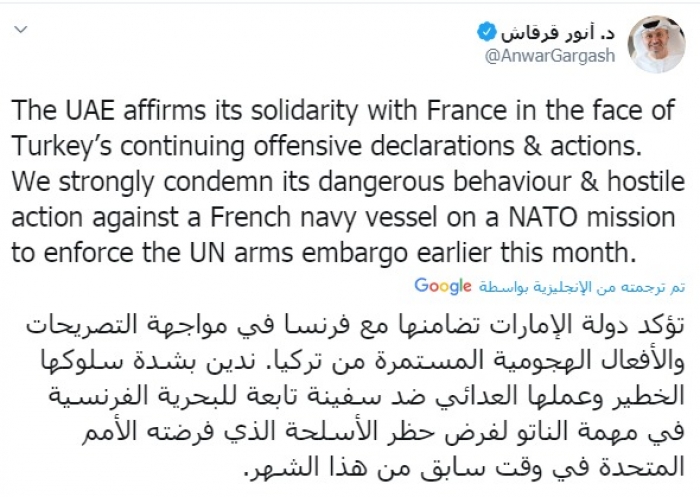
Task: Click the تم ترجمته من الإنجليزية بواسطة label
Action: click(x=563, y=288)
